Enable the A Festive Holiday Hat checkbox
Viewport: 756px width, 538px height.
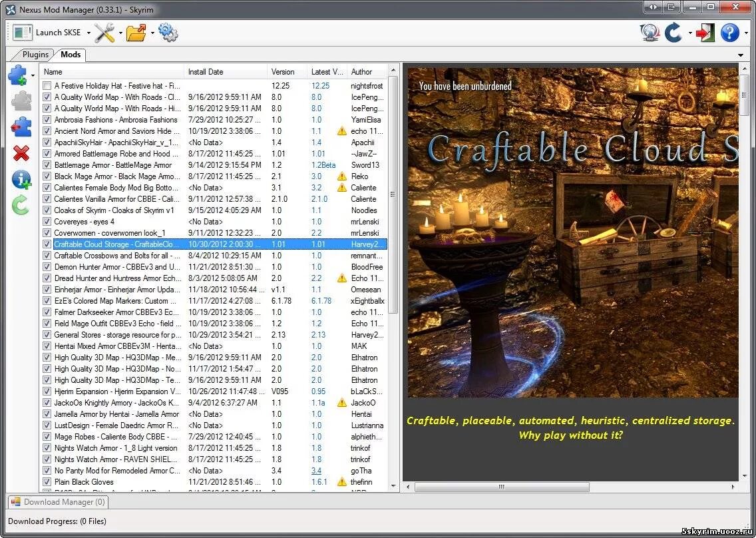(x=47, y=86)
